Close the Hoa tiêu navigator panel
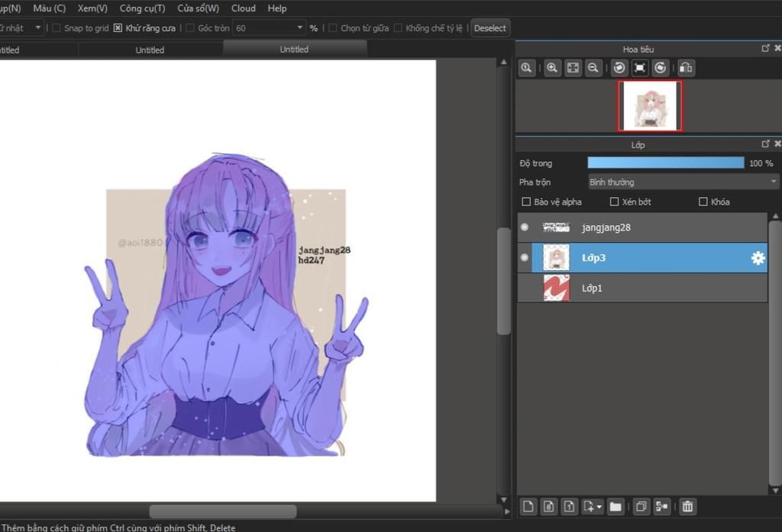This screenshot has width=782, height=532. coord(777,48)
